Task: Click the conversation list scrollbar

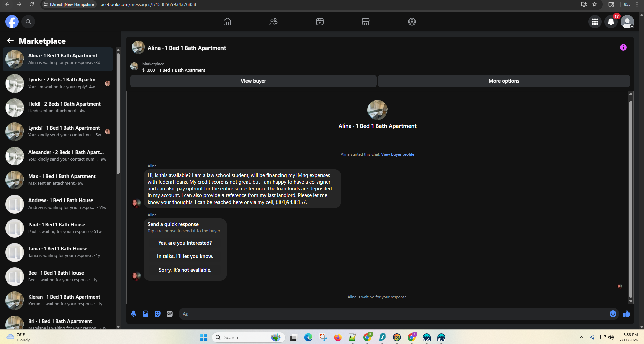Action: click(118, 114)
